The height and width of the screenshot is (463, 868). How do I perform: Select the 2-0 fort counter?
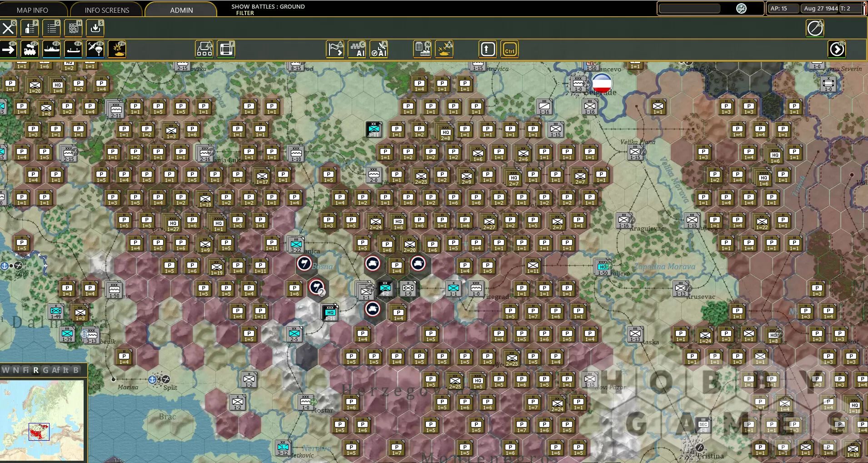click(374, 175)
